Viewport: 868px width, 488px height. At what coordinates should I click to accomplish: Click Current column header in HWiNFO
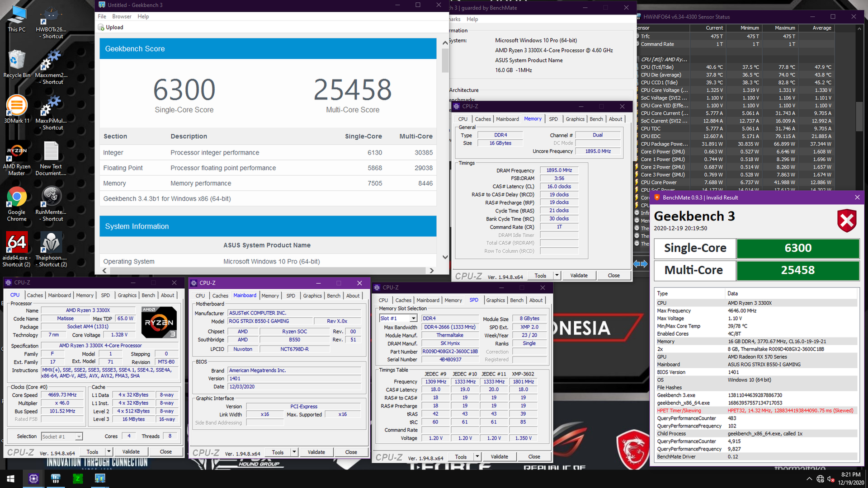(x=714, y=28)
